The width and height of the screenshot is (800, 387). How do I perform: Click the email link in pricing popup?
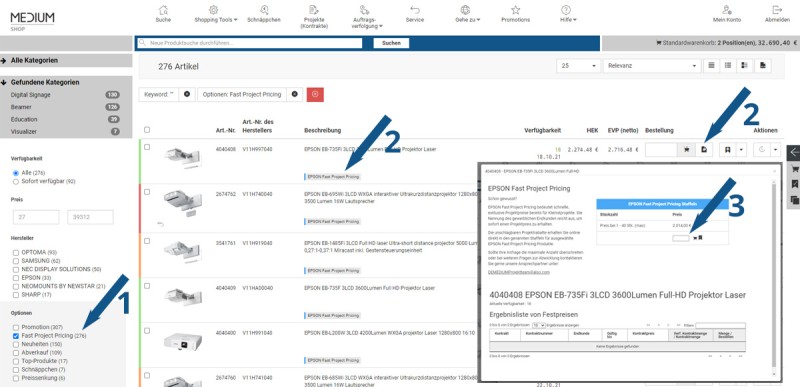pyautogui.click(x=519, y=272)
